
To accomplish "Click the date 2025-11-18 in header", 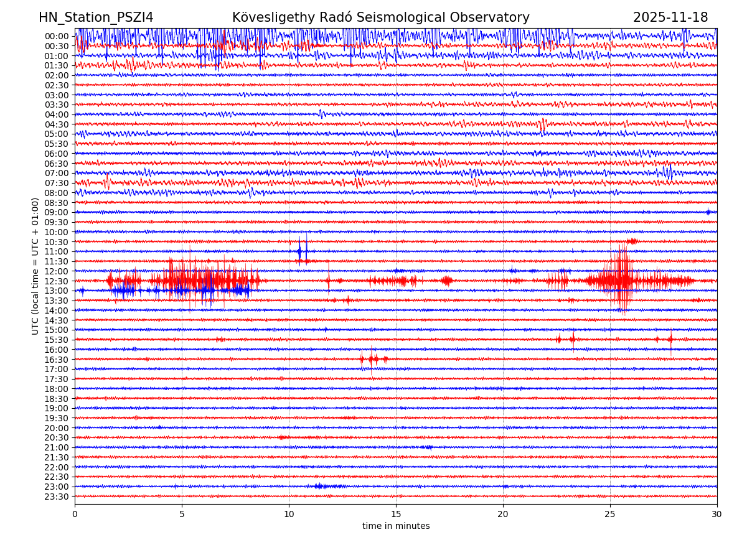I will point(670,17).
